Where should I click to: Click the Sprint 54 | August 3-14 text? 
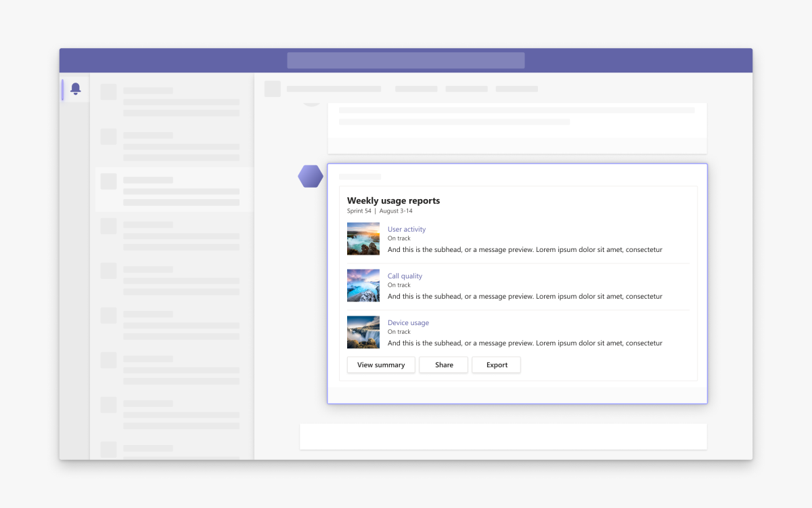[x=378, y=211]
